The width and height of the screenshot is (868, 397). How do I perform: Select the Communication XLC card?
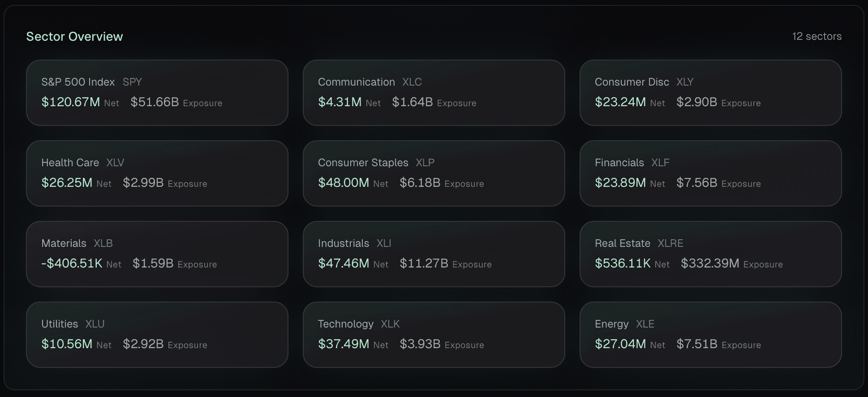coord(434,93)
